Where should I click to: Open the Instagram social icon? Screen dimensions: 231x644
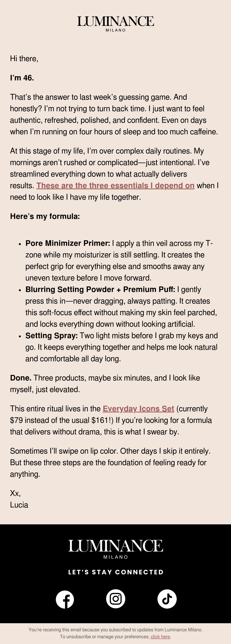(116, 599)
